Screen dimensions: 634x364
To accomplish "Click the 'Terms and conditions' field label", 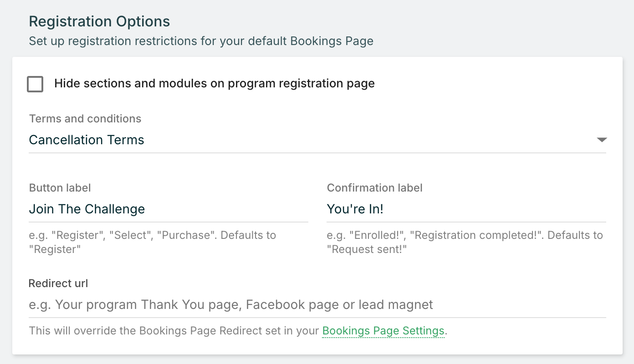I will click(85, 119).
